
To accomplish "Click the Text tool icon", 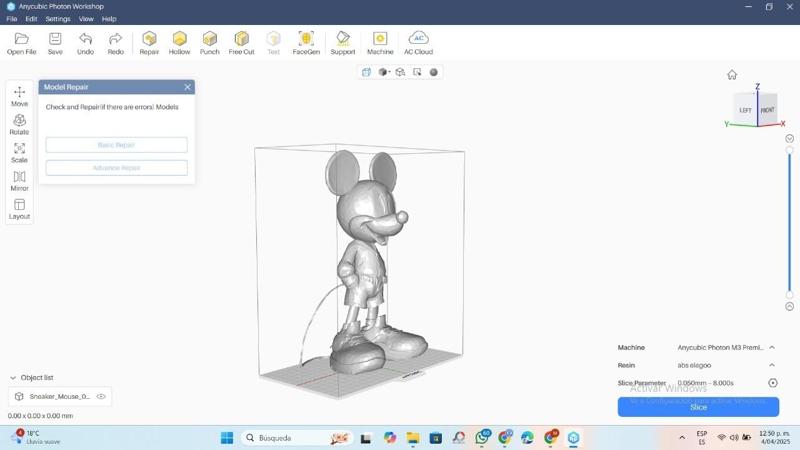I will [273, 43].
